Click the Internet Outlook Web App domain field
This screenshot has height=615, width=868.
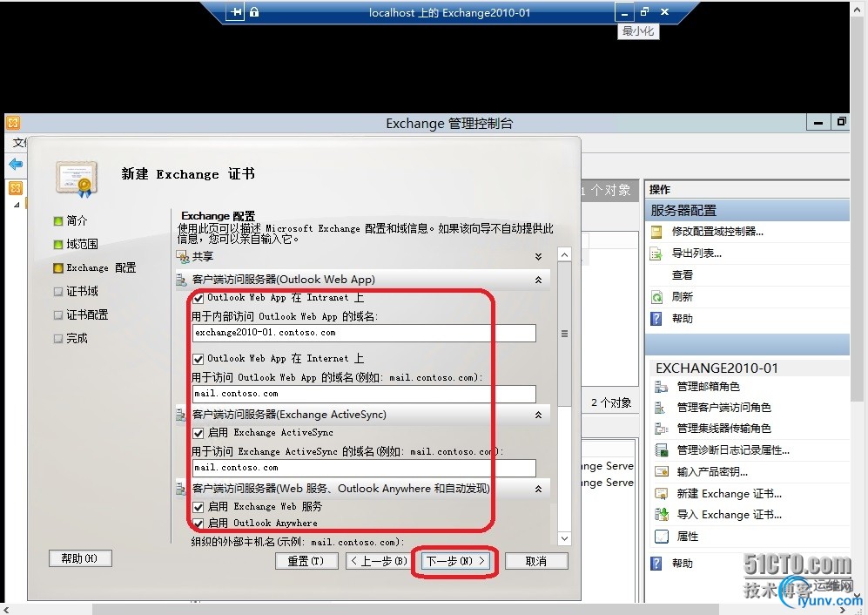tap(364, 394)
